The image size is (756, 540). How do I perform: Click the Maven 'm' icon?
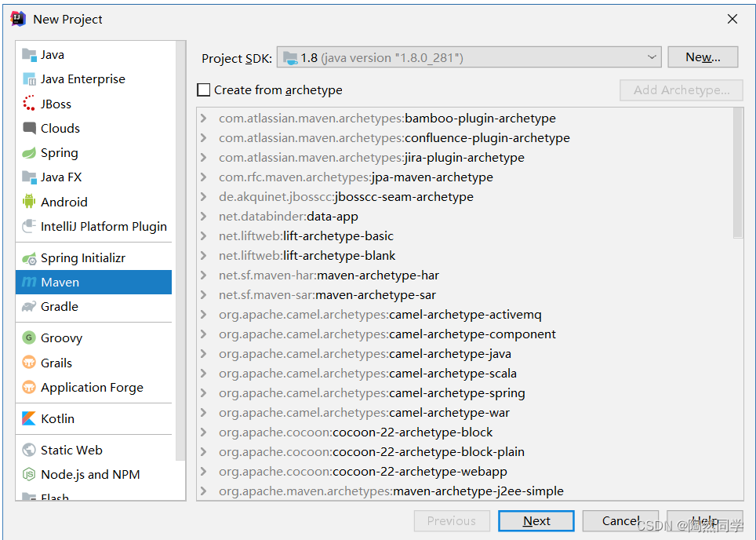click(29, 283)
